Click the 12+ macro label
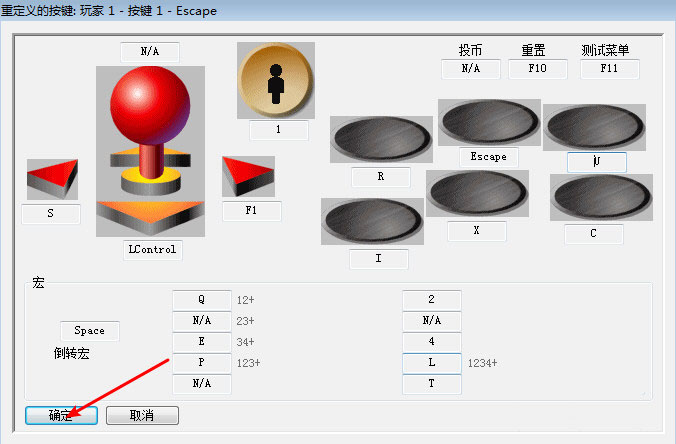Viewport: 676px width, 444px height. point(246,300)
